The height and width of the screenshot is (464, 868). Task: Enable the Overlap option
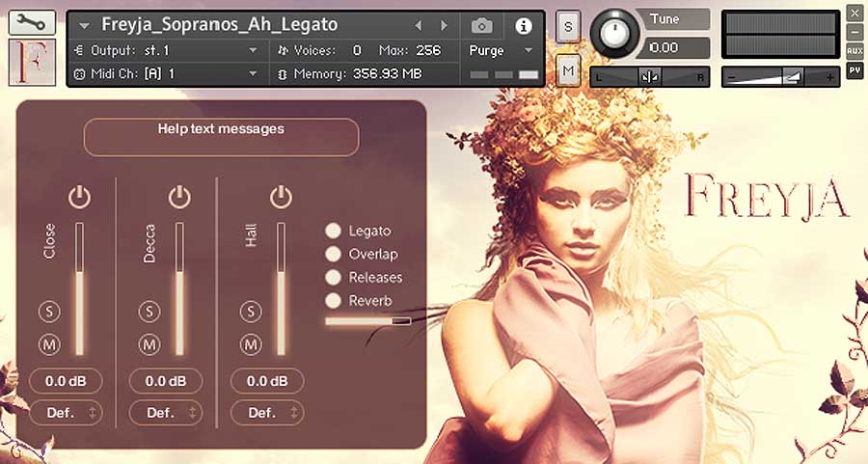click(333, 254)
